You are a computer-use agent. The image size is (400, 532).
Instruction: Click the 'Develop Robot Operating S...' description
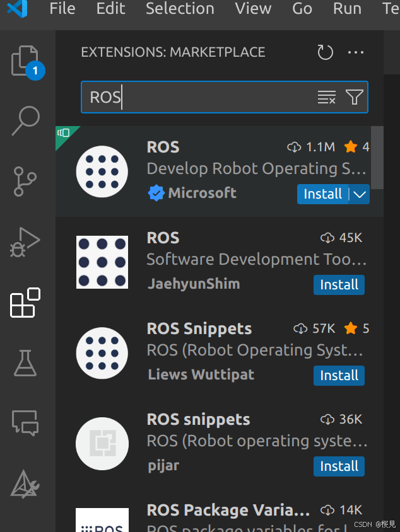click(257, 169)
